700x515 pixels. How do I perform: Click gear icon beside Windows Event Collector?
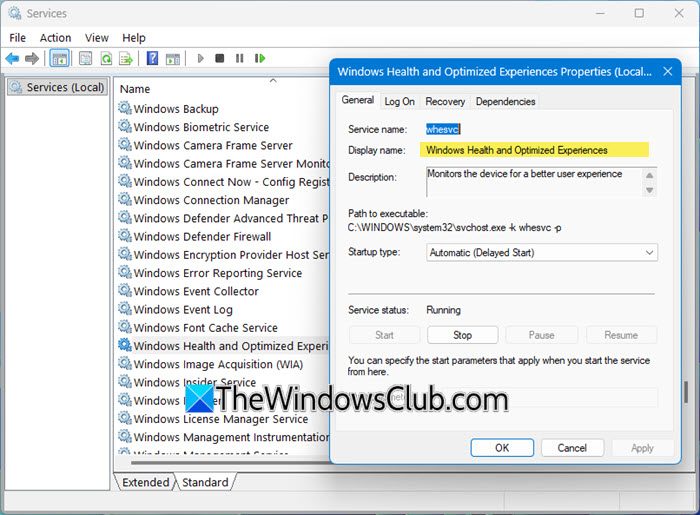pyautogui.click(x=125, y=291)
